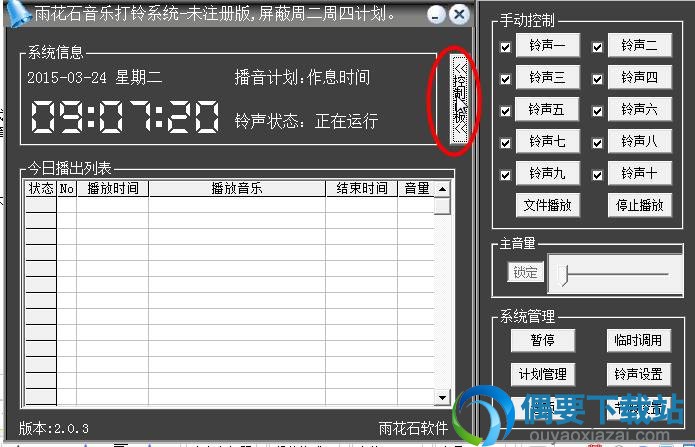Uncheck the checkbox beside 铃声二

tap(597, 47)
